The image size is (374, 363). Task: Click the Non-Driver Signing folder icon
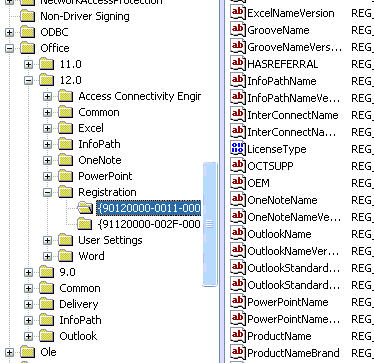28,16
